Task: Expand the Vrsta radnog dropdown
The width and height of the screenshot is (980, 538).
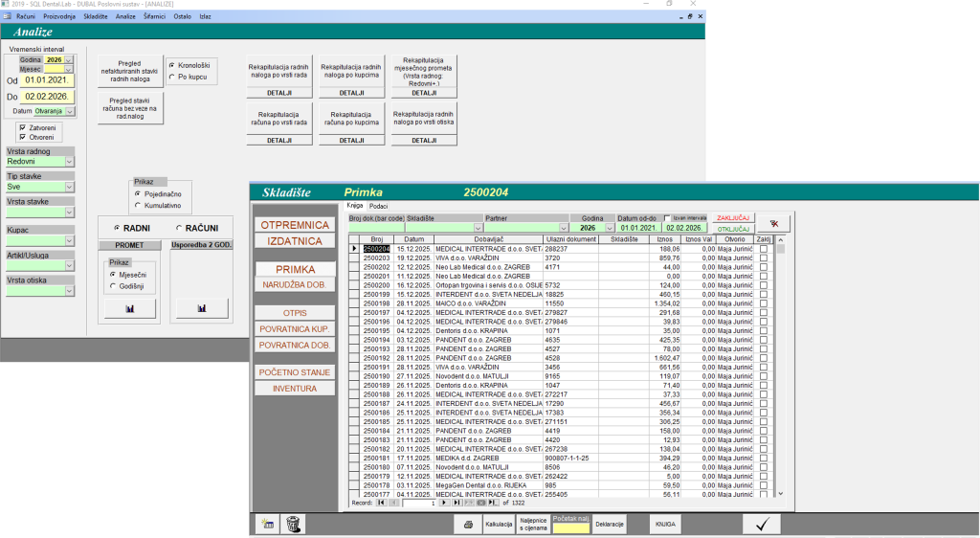Action: [x=69, y=162]
